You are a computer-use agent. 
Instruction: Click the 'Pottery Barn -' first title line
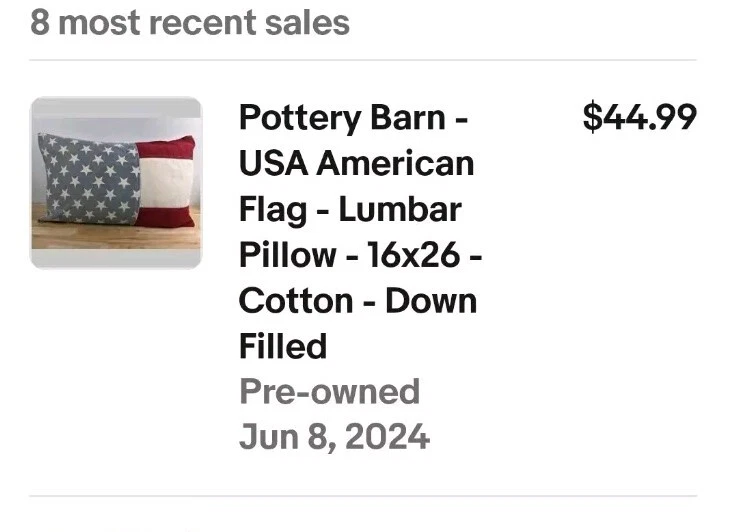[x=353, y=118]
